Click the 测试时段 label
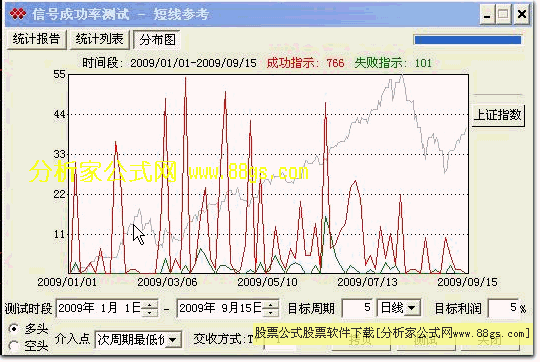540x362 pixels. click(28, 308)
